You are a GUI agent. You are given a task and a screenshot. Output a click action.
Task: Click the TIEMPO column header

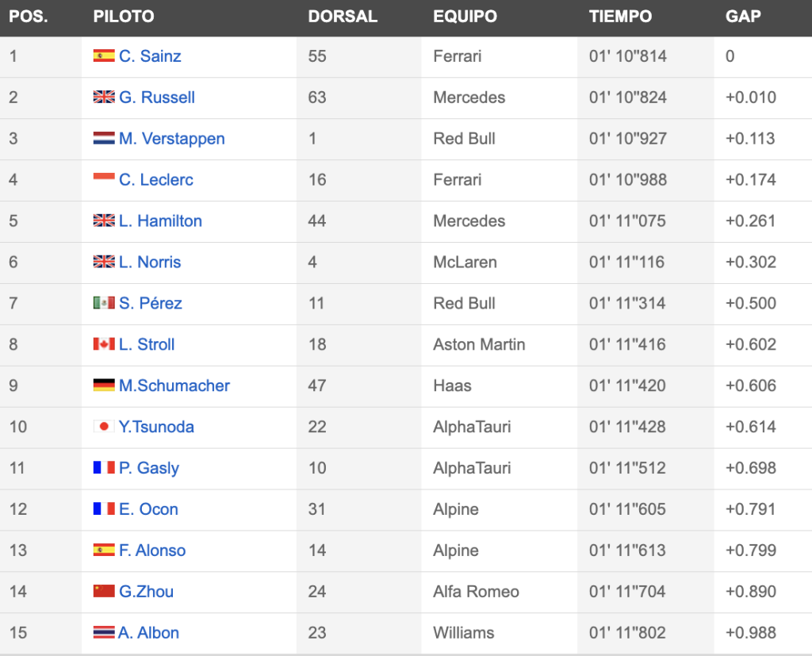pyautogui.click(x=620, y=17)
